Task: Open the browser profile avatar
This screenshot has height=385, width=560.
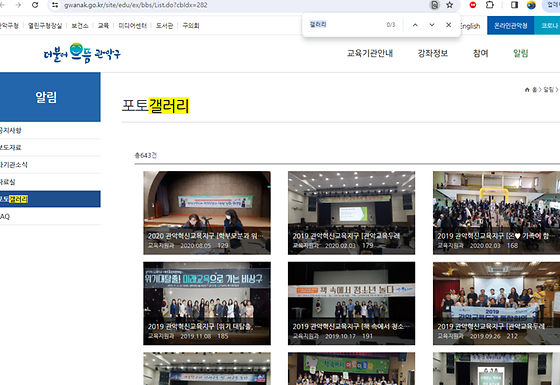Action: (x=531, y=5)
